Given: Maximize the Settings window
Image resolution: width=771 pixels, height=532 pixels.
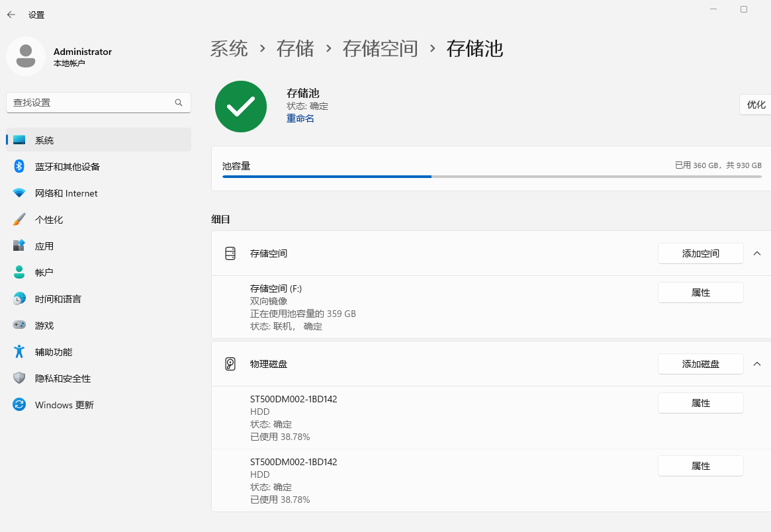Looking at the screenshot, I should 744,9.
